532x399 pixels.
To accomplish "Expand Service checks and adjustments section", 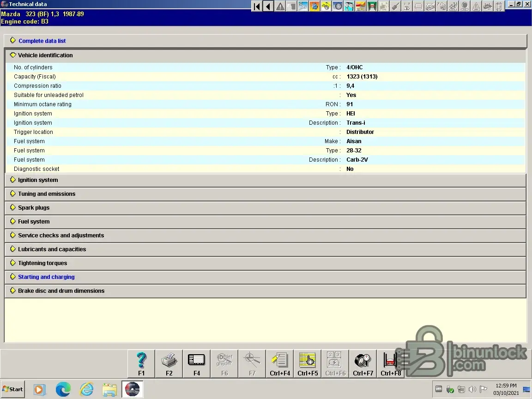I will tap(266, 236).
